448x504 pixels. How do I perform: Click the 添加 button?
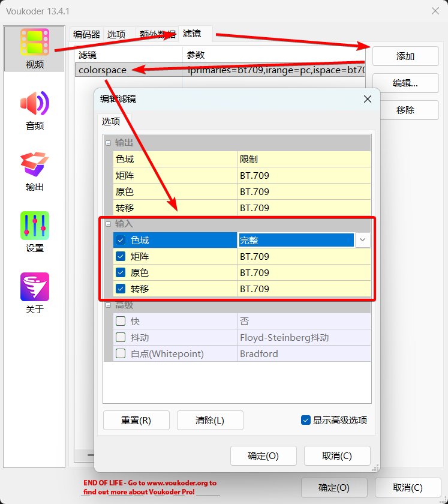tap(405, 56)
